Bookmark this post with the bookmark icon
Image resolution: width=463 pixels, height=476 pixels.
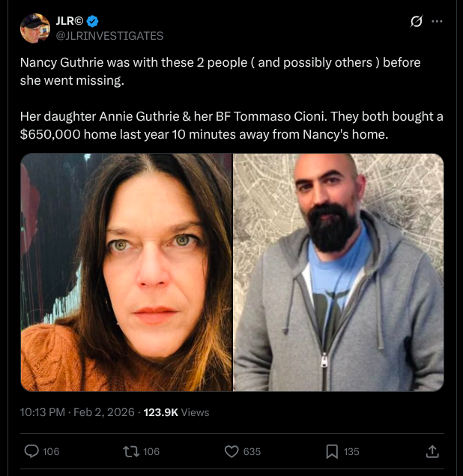(332, 451)
